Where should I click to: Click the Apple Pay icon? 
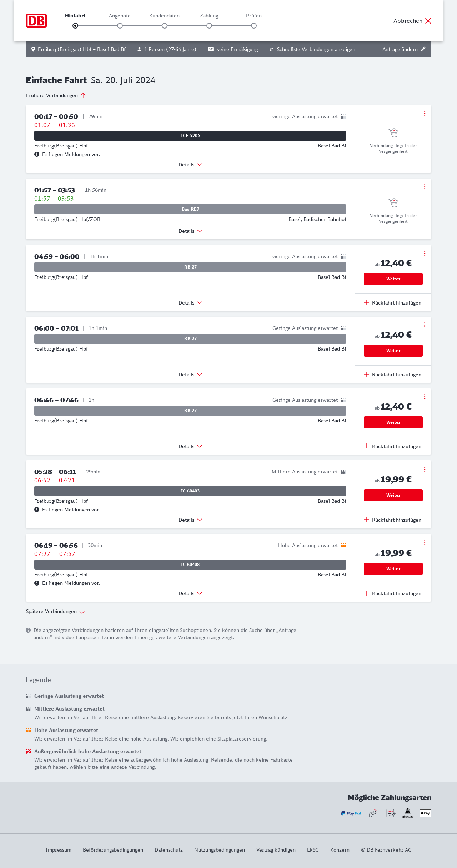pyautogui.click(x=425, y=813)
